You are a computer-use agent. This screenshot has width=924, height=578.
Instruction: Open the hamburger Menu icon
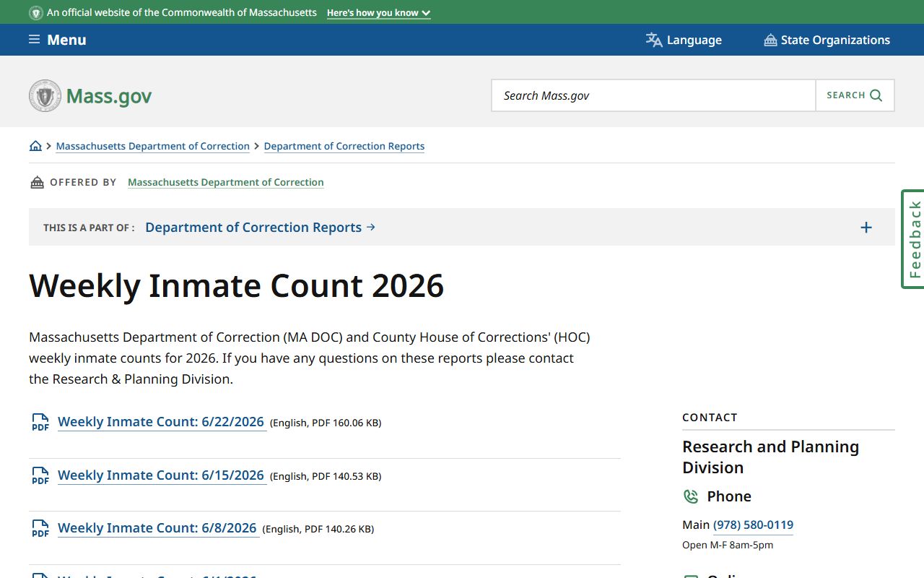pos(34,40)
